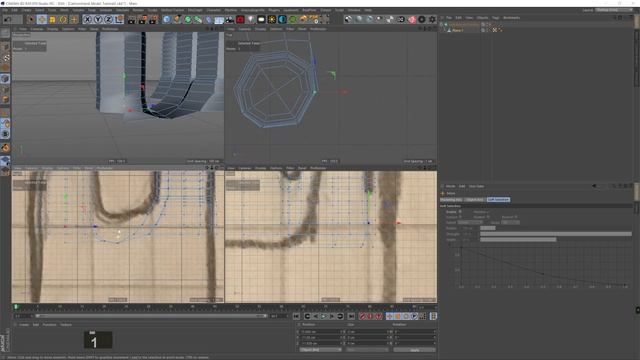Click the green Play Forward button
The image size is (640, 360).
323,316
